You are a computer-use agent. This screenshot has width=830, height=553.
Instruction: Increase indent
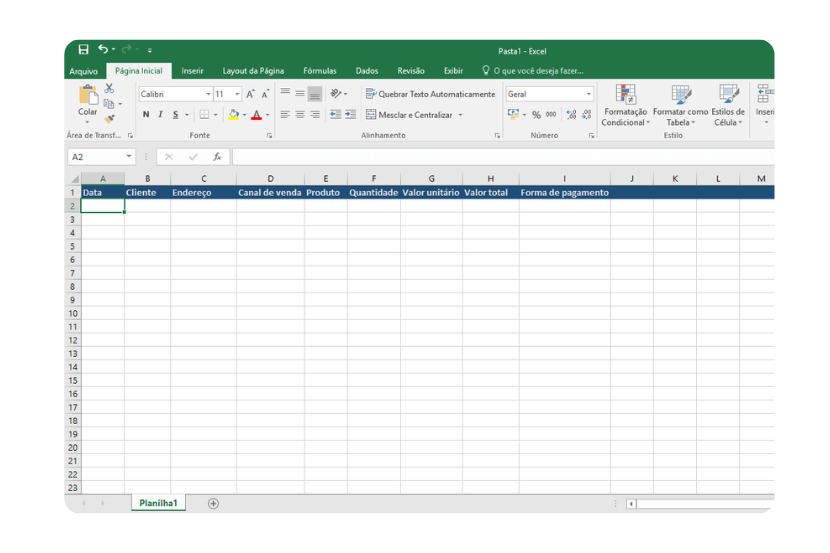pyautogui.click(x=350, y=115)
